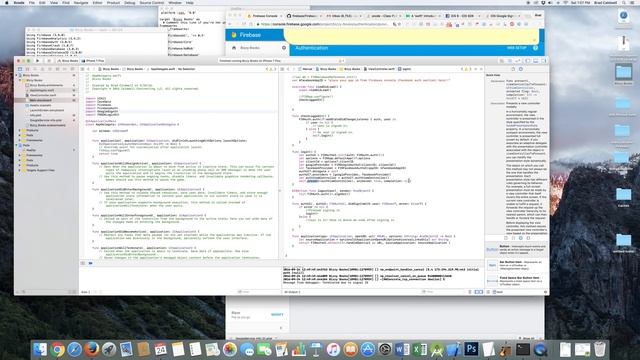Open the login() jump bar menu
The height and width of the screenshot is (360, 640).
coord(405,69)
